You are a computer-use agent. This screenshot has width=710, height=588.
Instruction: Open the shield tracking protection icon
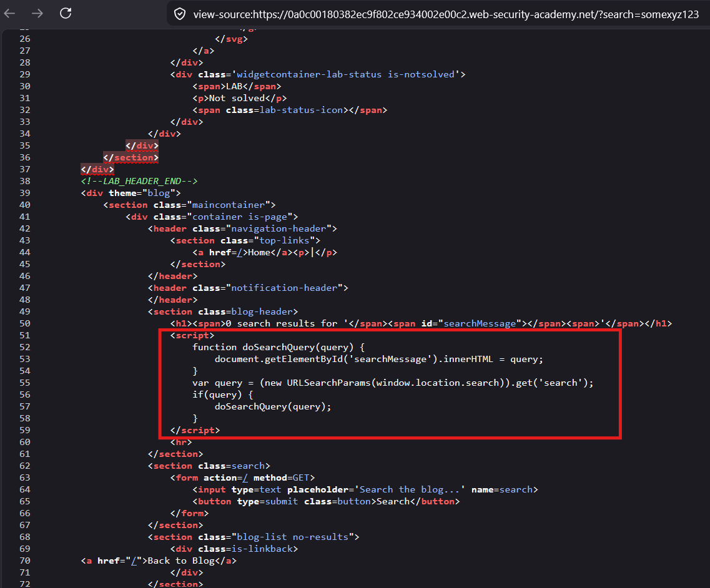coord(180,14)
